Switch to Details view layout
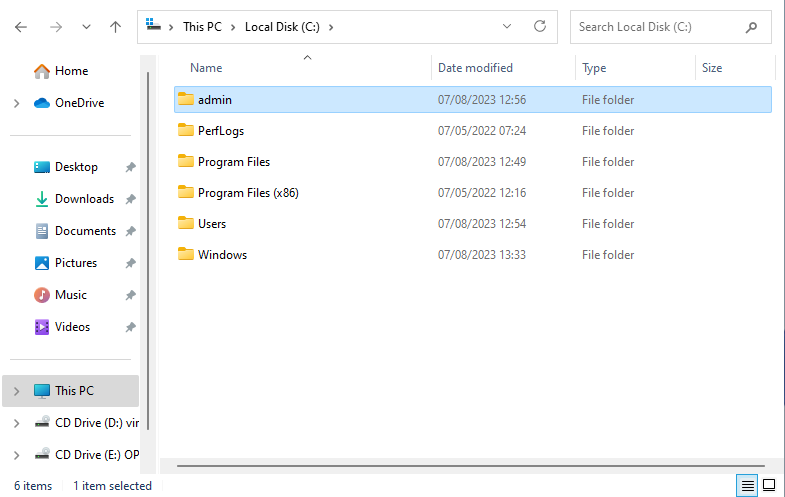785x497 pixels. click(746, 486)
